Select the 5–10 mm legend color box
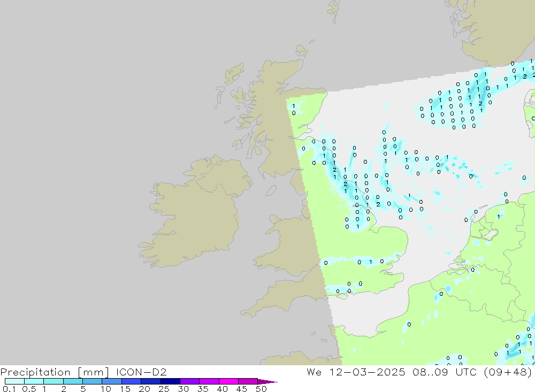The image size is (535, 392). tap(93, 381)
